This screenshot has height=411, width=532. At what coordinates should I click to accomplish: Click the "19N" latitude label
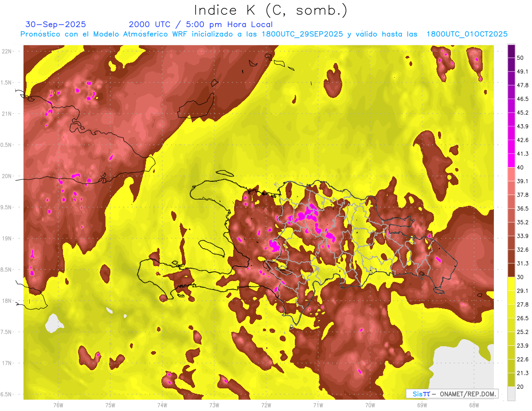coord(8,239)
